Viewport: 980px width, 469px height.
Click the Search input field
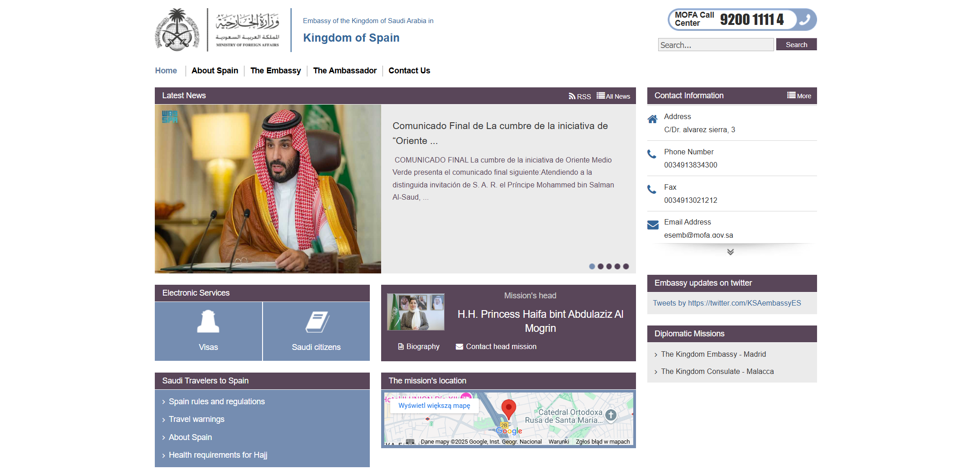(x=716, y=45)
